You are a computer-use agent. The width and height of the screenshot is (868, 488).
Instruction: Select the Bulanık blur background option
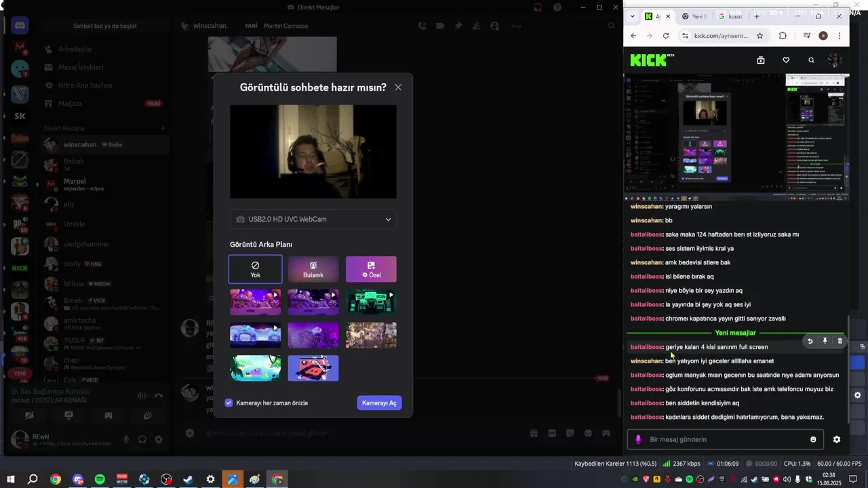coord(313,269)
